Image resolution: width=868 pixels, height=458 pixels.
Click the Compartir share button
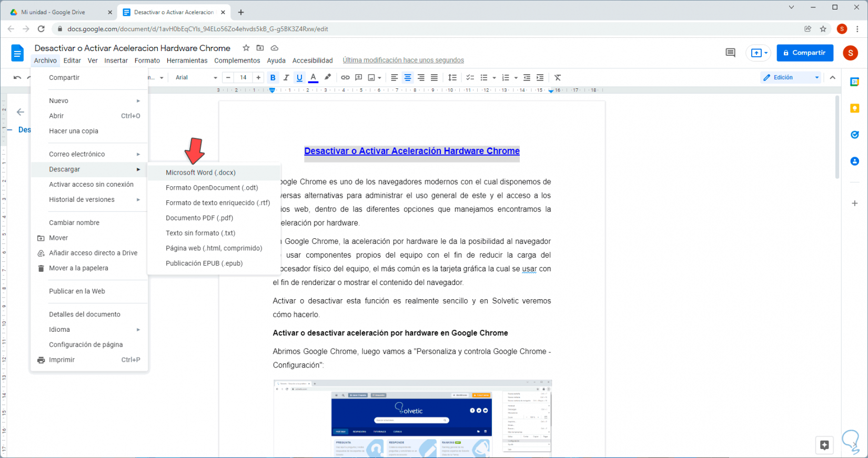[805, 53]
